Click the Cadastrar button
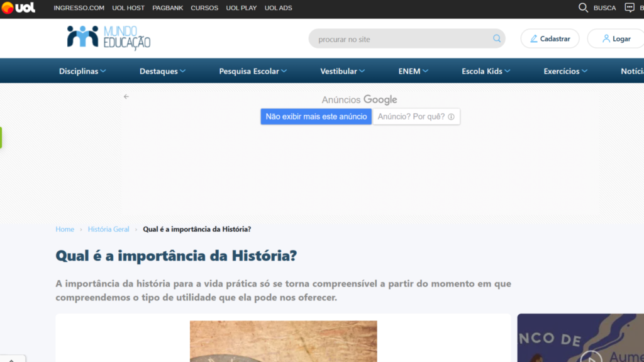 coord(550,38)
